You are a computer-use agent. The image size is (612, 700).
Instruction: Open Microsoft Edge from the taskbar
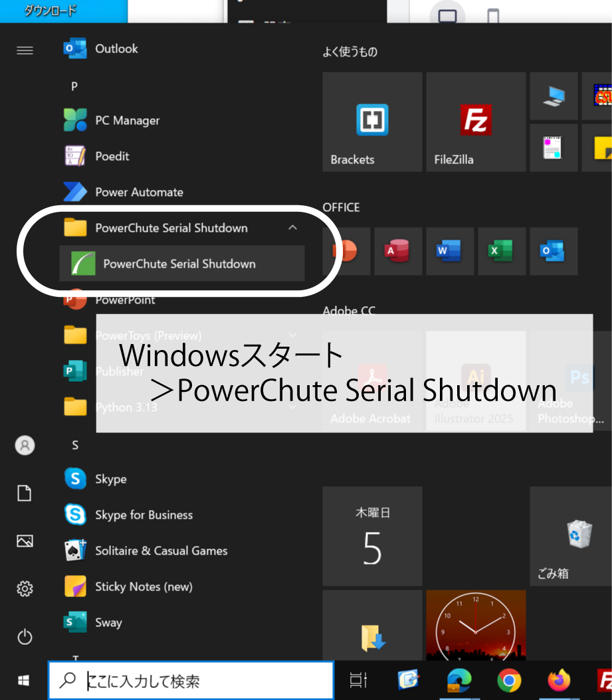click(x=459, y=680)
